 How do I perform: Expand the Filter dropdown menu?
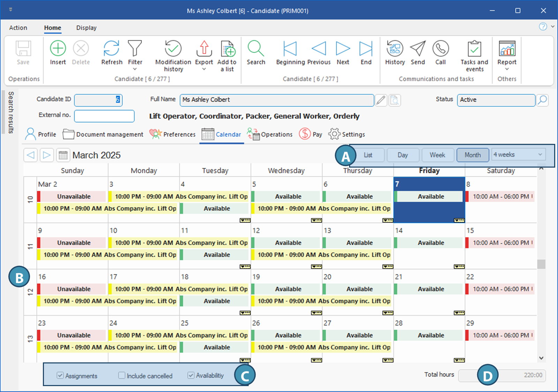[135, 69]
